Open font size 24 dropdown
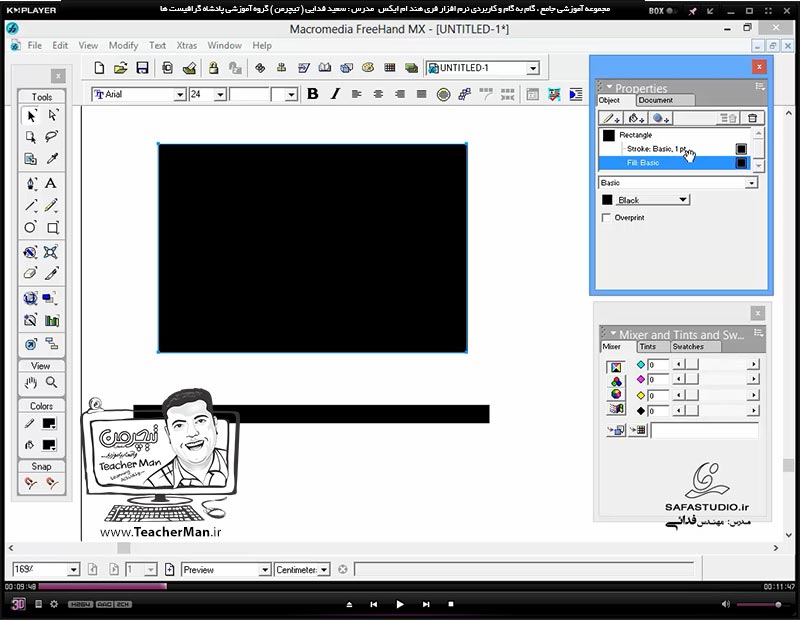 [220, 94]
